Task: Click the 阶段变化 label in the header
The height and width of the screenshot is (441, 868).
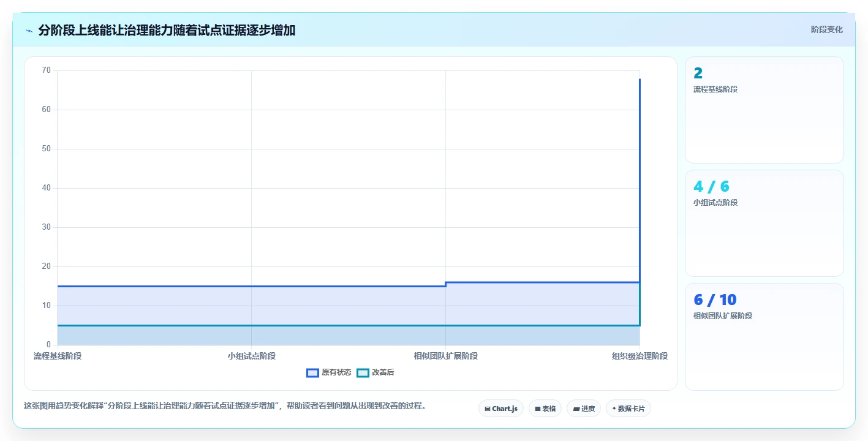Action: pyautogui.click(x=826, y=29)
